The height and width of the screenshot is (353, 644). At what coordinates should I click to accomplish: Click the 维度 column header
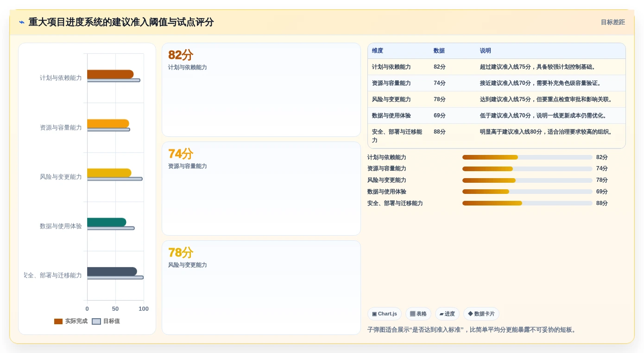pyautogui.click(x=378, y=51)
